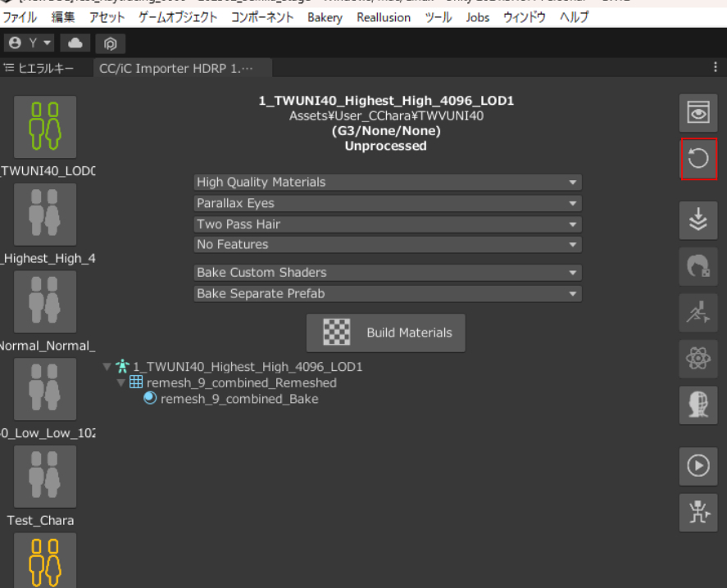Viewport: 727px width, 588px height.
Task: Collapse the remesh_9_combined_Remeshed tree node
Action: pos(121,383)
